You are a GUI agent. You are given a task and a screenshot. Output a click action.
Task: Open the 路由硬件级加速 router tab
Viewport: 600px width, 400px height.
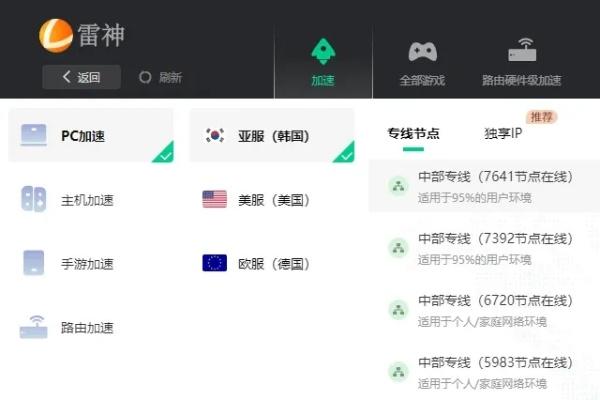[x=522, y=62]
